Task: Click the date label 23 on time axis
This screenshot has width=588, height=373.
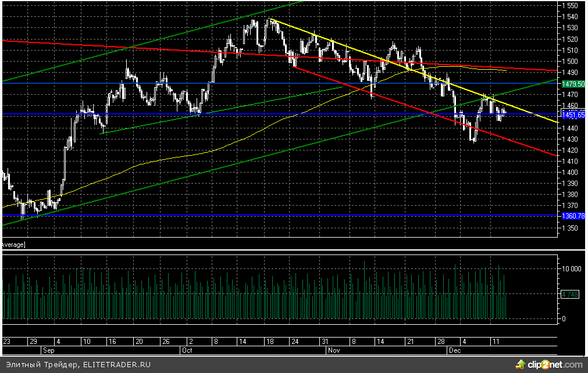Action: point(8,342)
